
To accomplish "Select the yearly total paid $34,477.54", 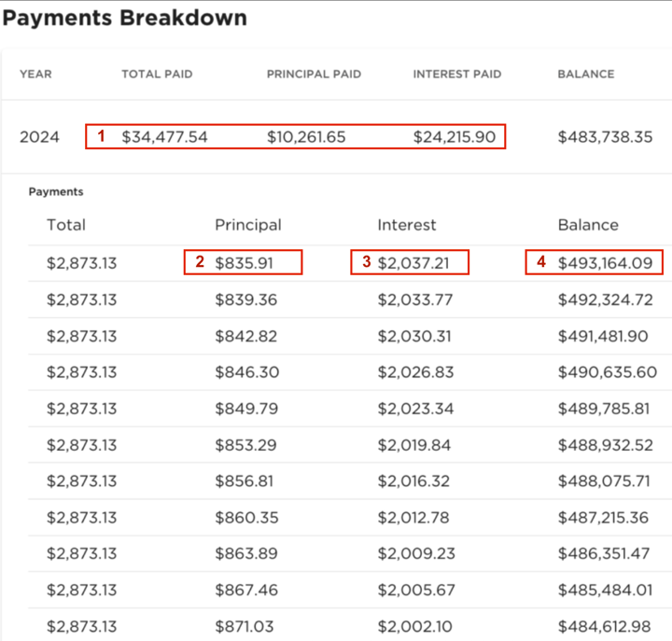I will [164, 137].
